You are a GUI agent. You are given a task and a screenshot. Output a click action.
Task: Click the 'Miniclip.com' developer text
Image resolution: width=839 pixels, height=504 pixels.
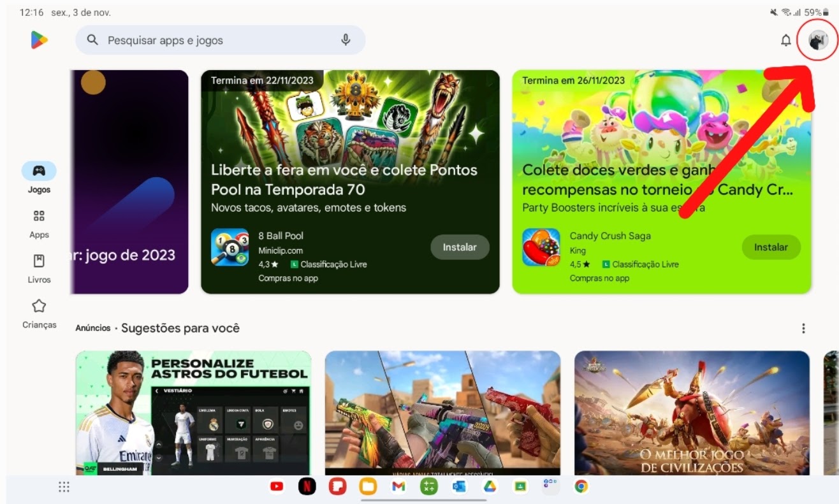(x=281, y=250)
